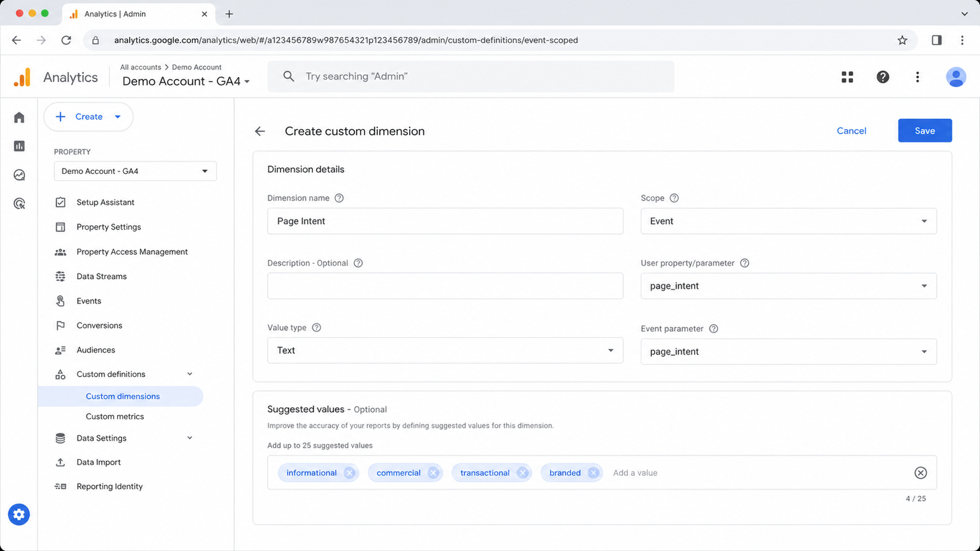Open a new browser tab
The image size is (980, 551).
point(229,13)
